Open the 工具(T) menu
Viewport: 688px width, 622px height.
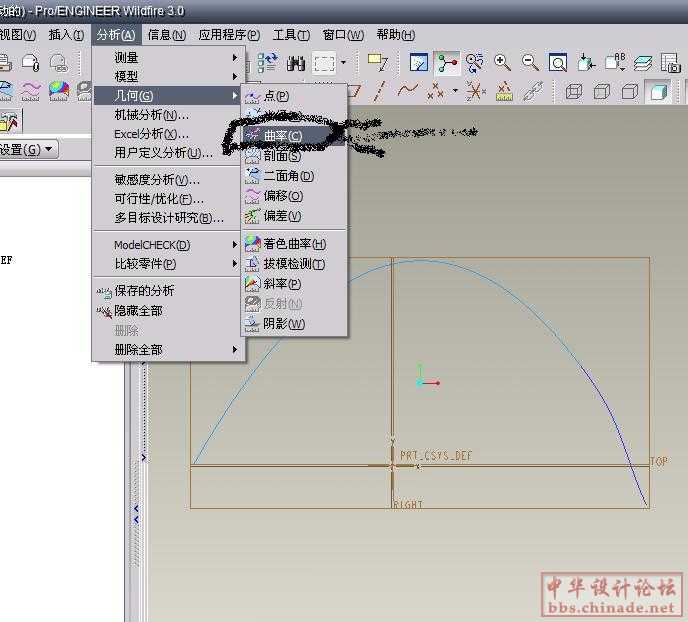pos(291,35)
